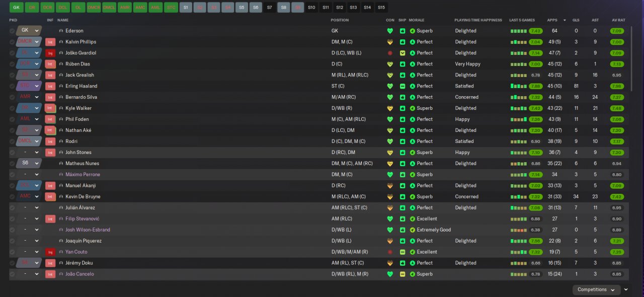
Task: Toggle the picked checkmark for Yan Couto
Action: tap(12, 252)
